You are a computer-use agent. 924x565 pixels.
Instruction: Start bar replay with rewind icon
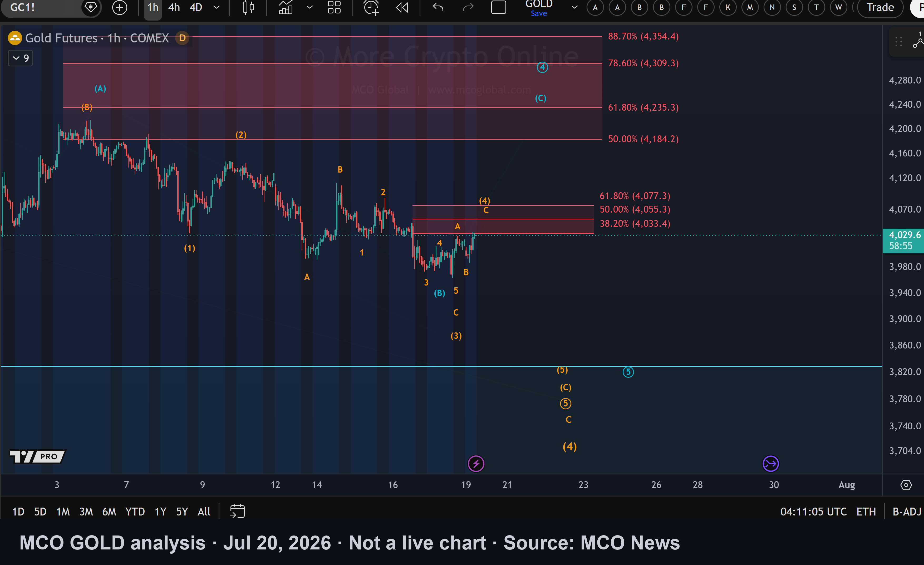tap(402, 7)
